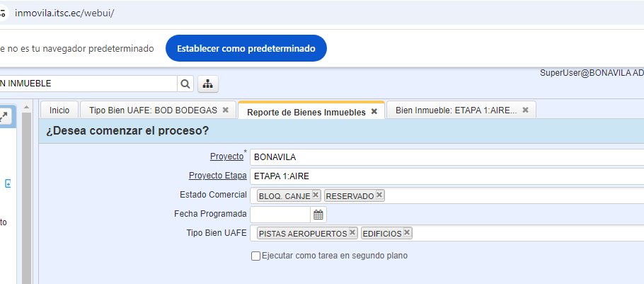Close the Bien Inmueble ETAPA 1 tab
Screen dimensions: 644x284
(x=525, y=110)
